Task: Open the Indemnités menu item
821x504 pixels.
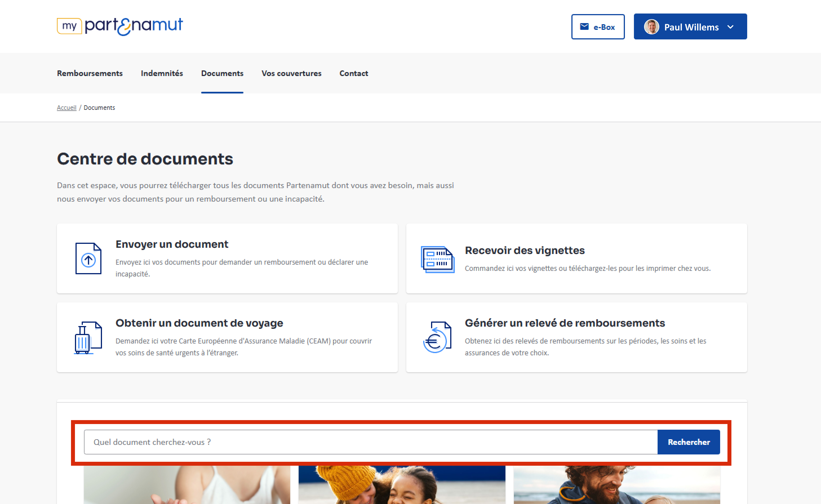Action: pyautogui.click(x=162, y=73)
